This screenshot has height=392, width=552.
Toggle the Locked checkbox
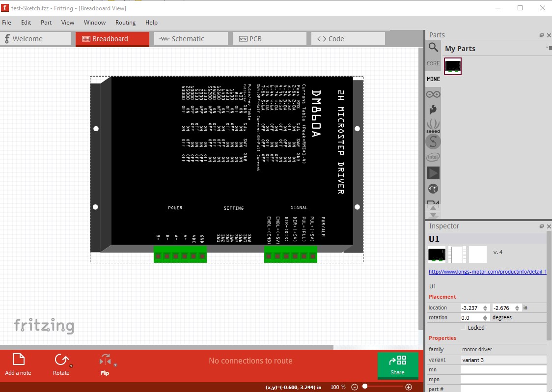(x=463, y=328)
